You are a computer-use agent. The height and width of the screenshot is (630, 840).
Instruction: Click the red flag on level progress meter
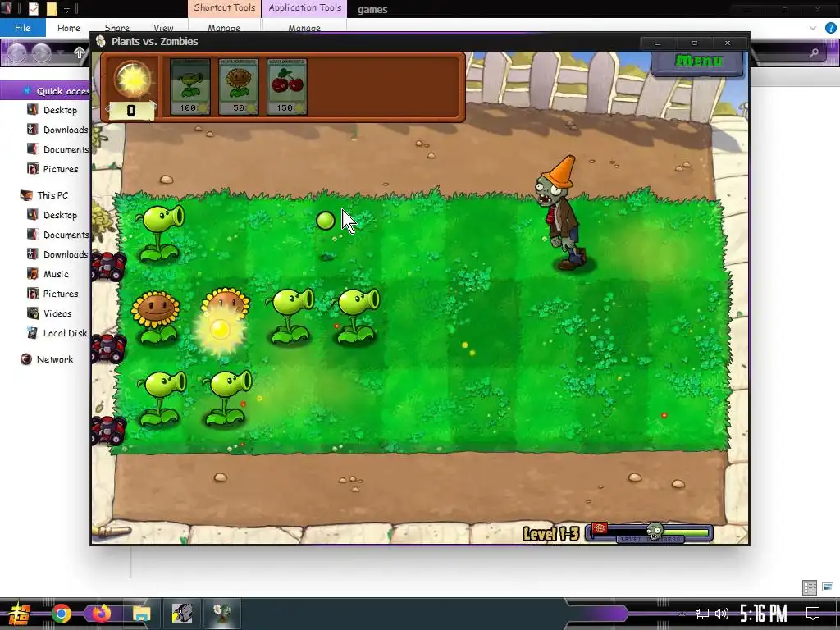[x=600, y=529]
